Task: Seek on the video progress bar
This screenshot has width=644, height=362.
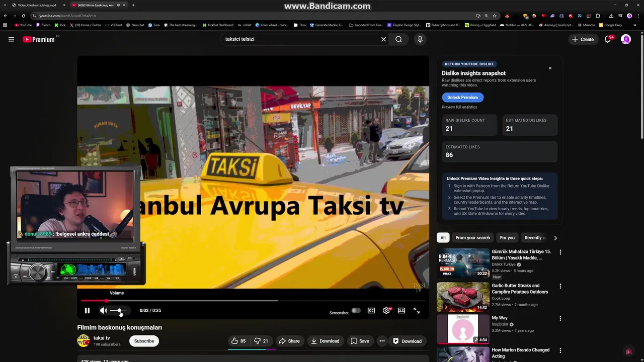Action: pos(253,301)
